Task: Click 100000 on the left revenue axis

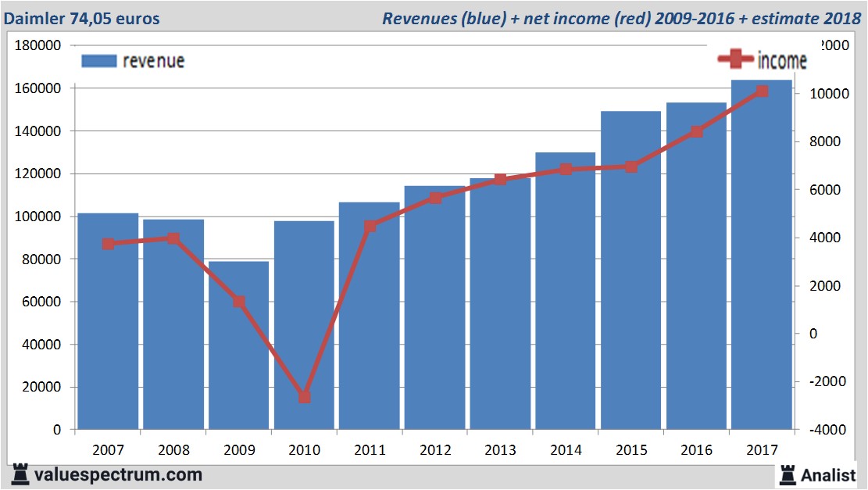Action: click(38, 216)
